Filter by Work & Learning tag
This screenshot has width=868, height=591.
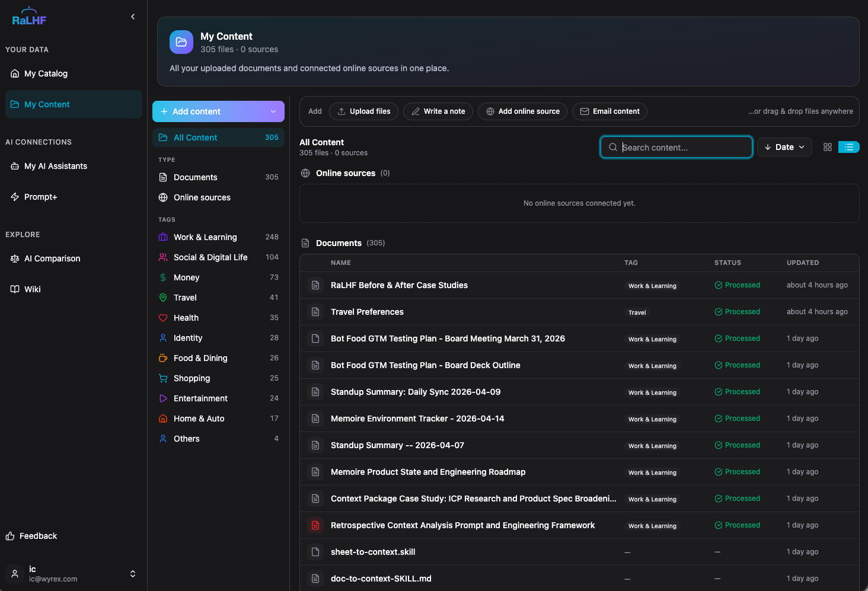click(x=218, y=237)
